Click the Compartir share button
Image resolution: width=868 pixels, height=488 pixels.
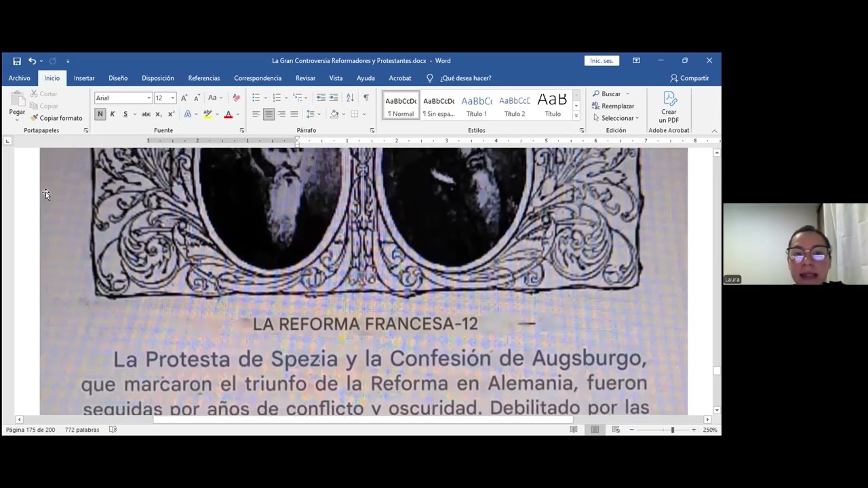[689, 78]
